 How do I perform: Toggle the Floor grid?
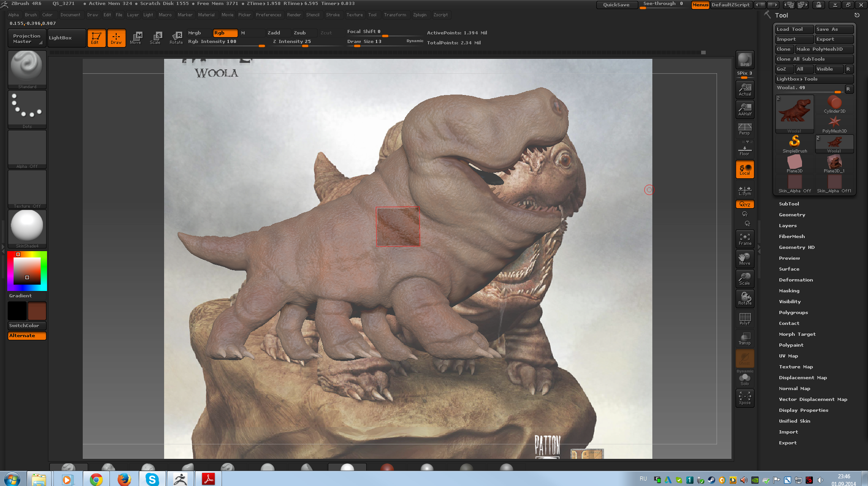pos(745,149)
